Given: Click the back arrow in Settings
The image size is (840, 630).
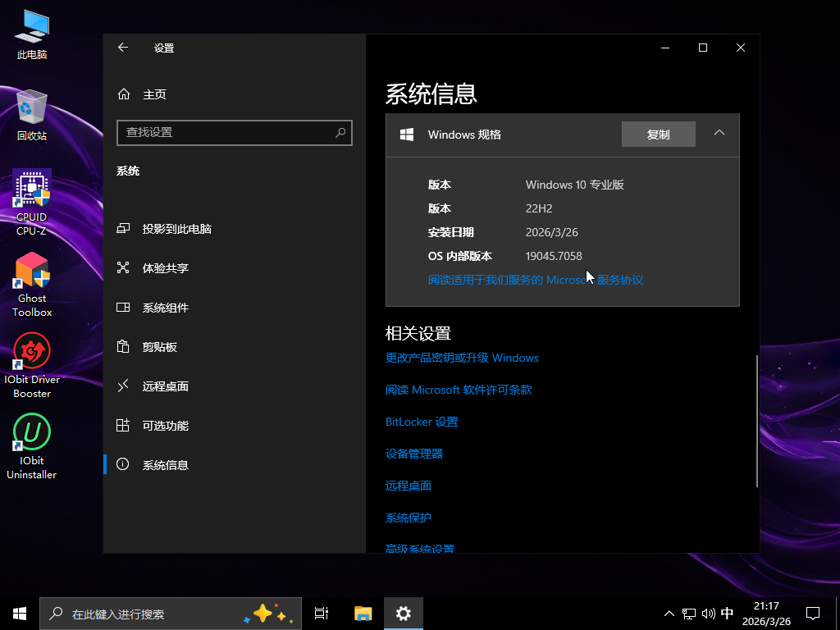Looking at the screenshot, I should [123, 48].
